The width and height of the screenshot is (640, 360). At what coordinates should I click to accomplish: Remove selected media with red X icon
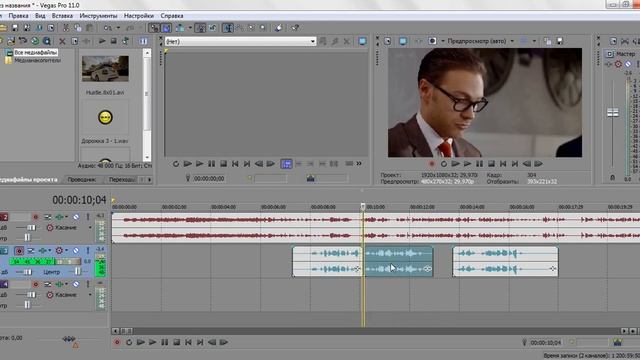(62, 41)
